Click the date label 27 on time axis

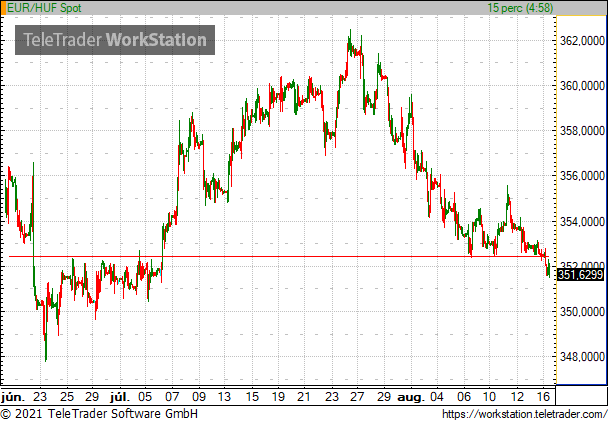point(357,397)
